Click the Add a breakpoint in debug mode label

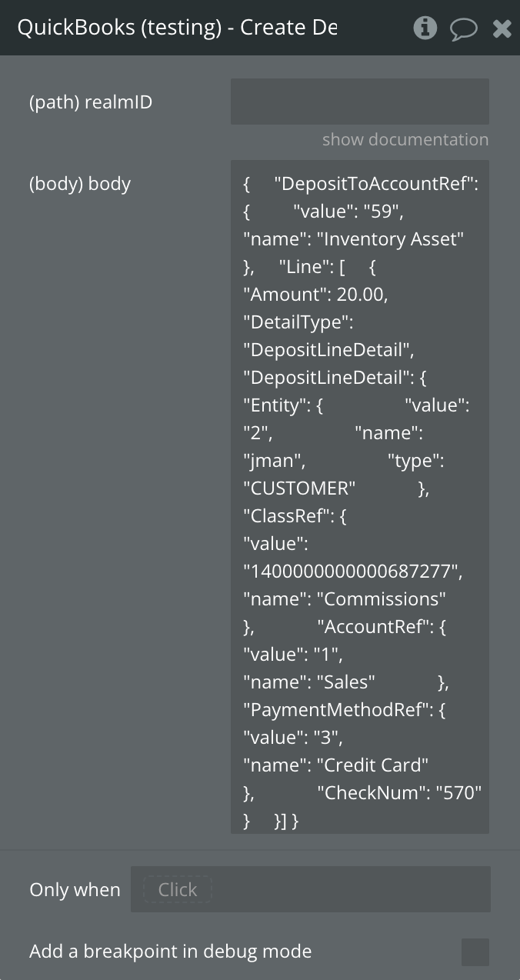170,952
